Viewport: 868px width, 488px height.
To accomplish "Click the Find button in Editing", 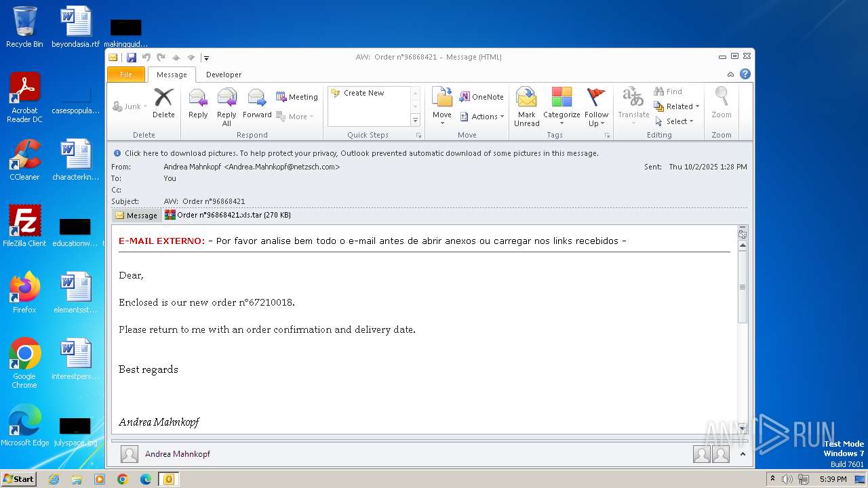I will point(668,91).
